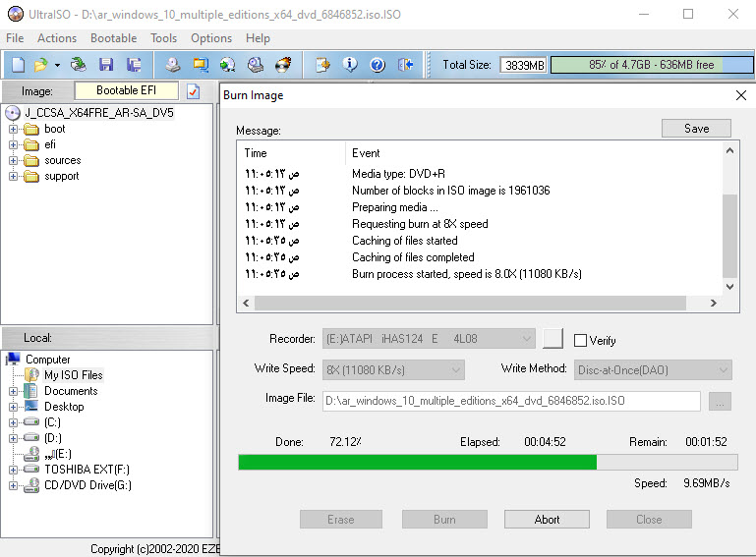The image size is (756, 557).
Task: Select the CD/DVD Drive(G:) entry
Action: [87, 485]
